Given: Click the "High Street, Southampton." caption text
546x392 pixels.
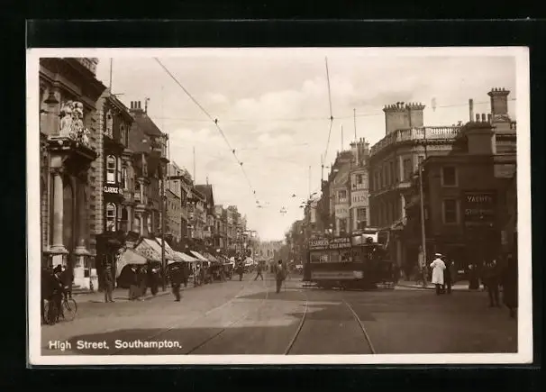Looking at the screenshot, I should [114, 344].
